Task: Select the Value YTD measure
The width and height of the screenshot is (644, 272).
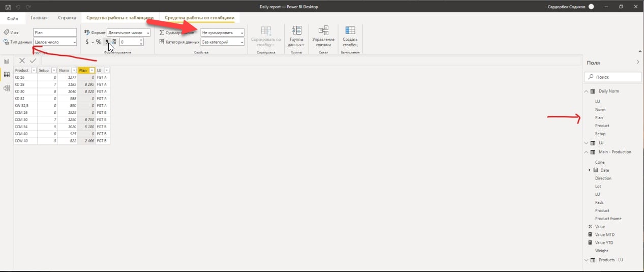Action: [x=604, y=243]
